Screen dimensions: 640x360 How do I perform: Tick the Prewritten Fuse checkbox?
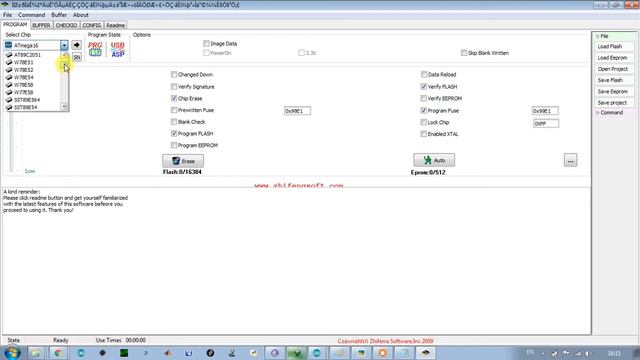pyautogui.click(x=174, y=110)
